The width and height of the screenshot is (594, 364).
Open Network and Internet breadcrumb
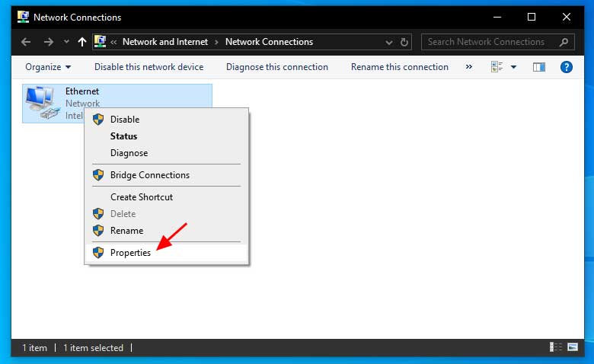click(x=165, y=42)
